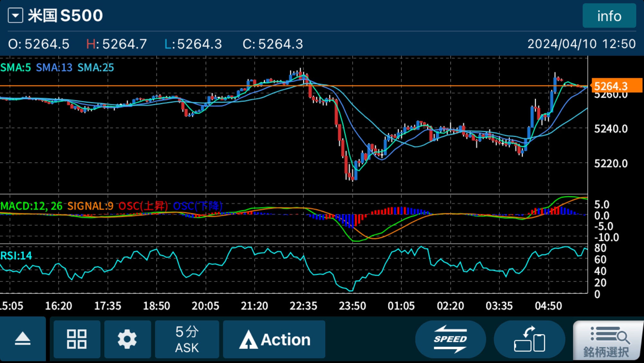Tap the device rotate/switch icon
The height and width of the screenshot is (363, 644).
click(x=529, y=339)
